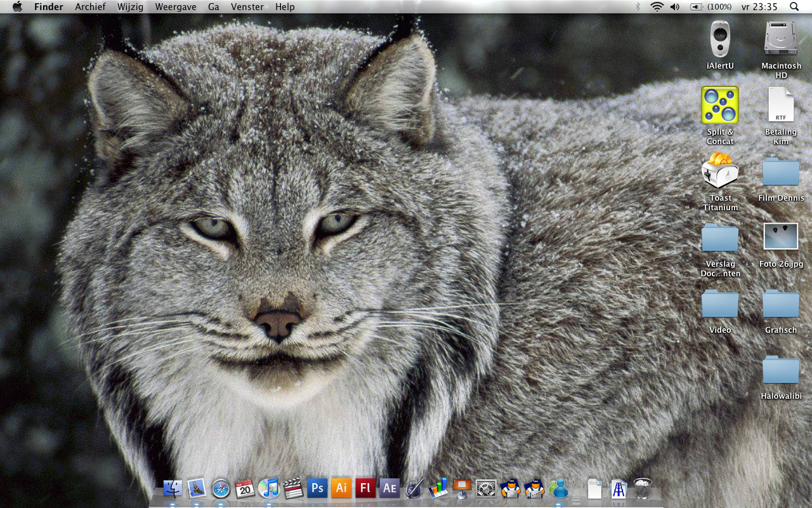
Task: Open Wi-Fi status menu
Action: pyautogui.click(x=657, y=6)
